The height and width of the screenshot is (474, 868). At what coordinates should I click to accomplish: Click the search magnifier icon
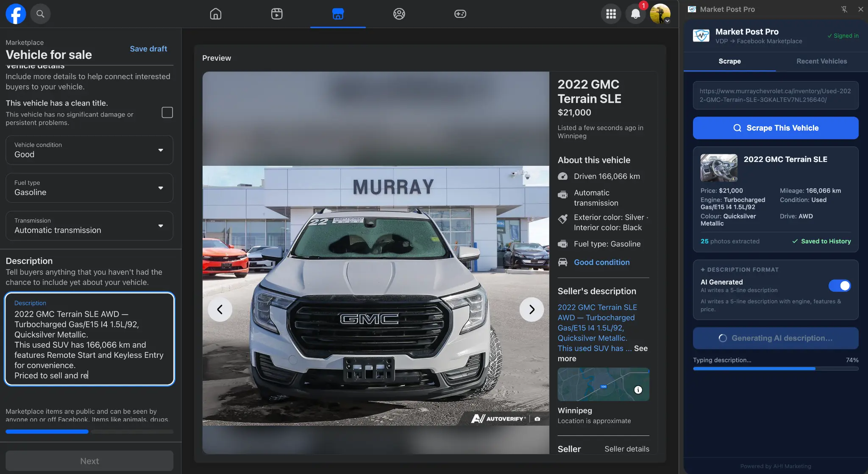tap(41, 14)
